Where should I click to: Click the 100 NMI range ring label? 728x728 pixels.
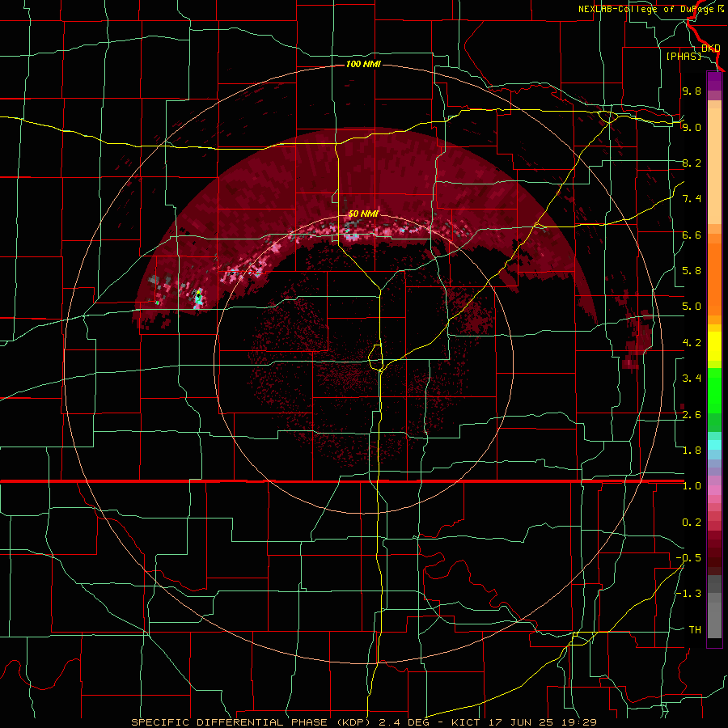point(363,64)
